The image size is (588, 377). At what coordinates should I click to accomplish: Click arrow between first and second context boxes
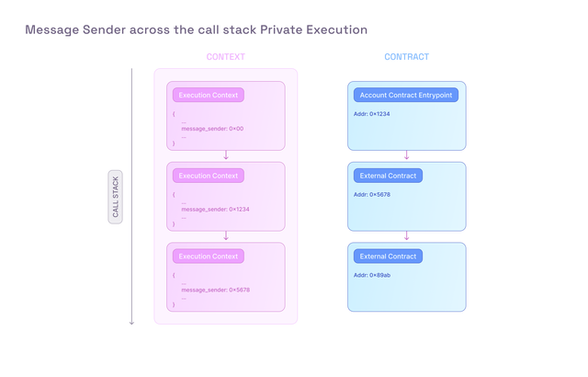[x=226, y=154]
